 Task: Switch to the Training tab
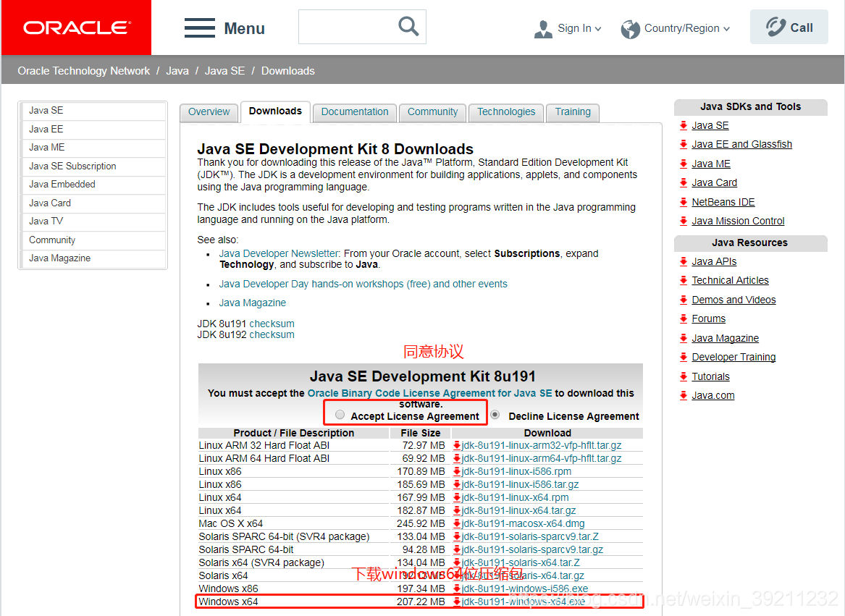tap(573, 112)
